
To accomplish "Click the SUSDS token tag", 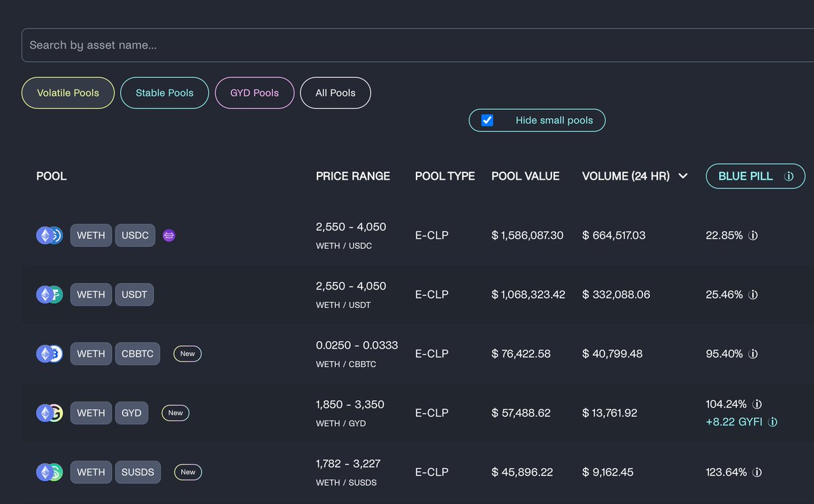I will [x=138, y=472].
